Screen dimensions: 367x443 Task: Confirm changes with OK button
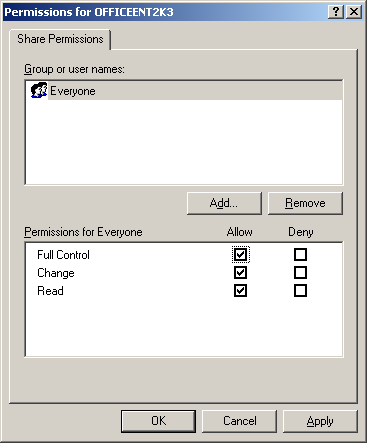(x=158, y=421)
